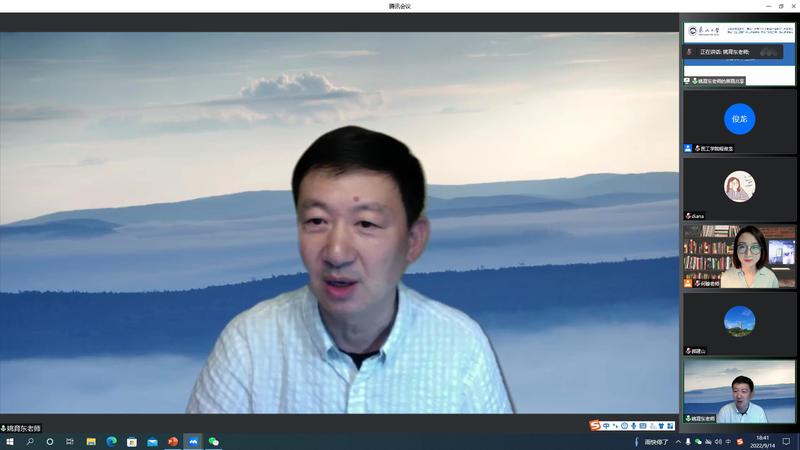Screen dimensions: 800x450
Task: Open the Windows Start menu
Action: 9,441
